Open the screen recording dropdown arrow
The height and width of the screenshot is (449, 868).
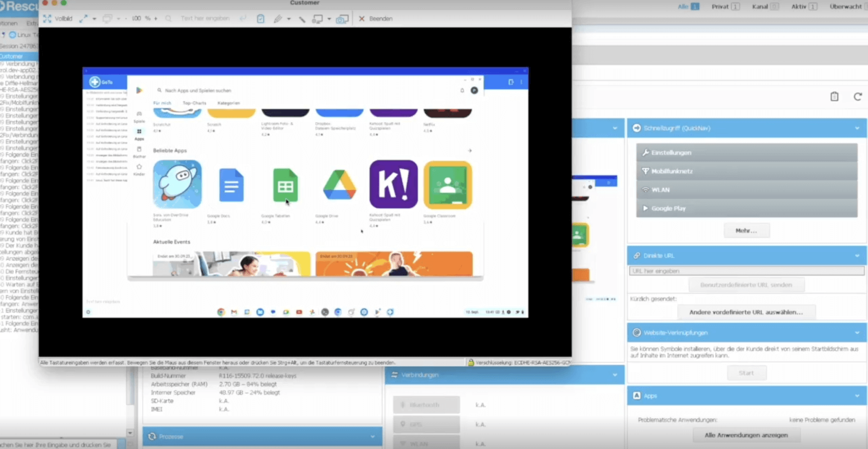329,19
